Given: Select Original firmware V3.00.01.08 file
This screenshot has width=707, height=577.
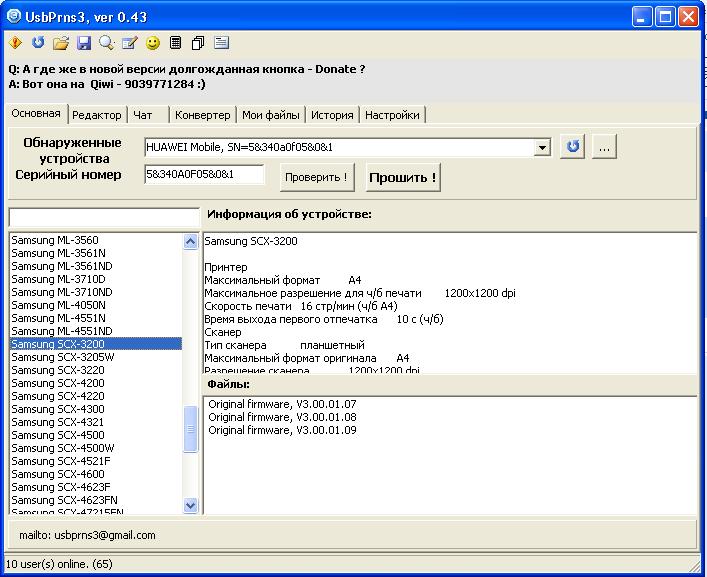Looking at the screenshot, I should [x=282, y=417].
